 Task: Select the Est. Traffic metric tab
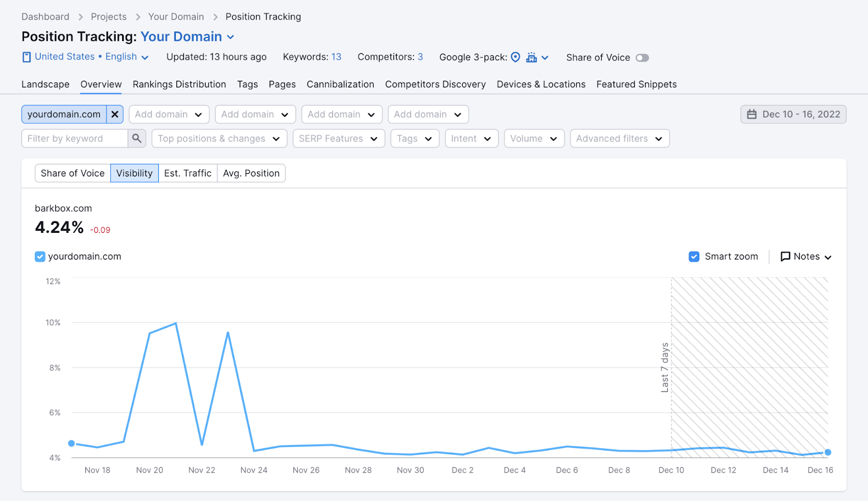click(188, 173)
